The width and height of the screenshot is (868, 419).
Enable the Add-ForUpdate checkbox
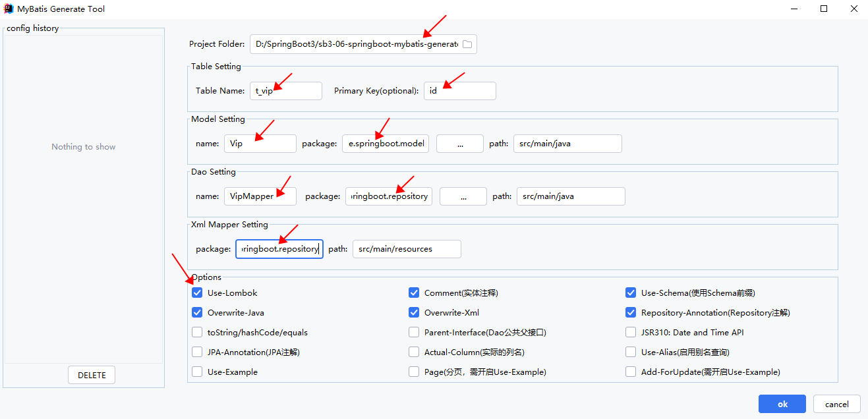631,372
